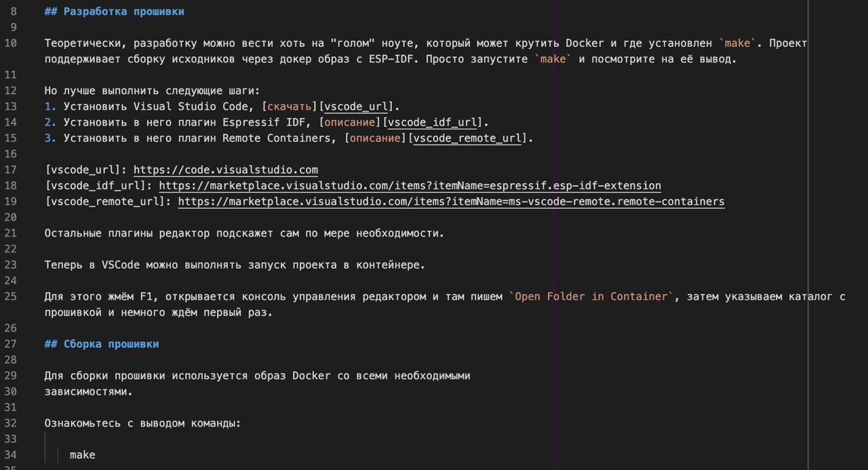
Task: Click the "скачать" link text
Action: coord(289,106)
